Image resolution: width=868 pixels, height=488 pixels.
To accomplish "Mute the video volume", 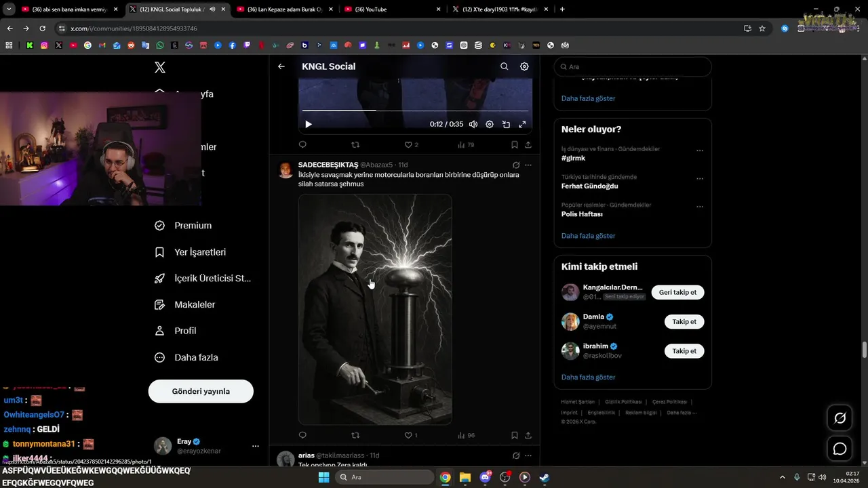I will coord(473,124).
